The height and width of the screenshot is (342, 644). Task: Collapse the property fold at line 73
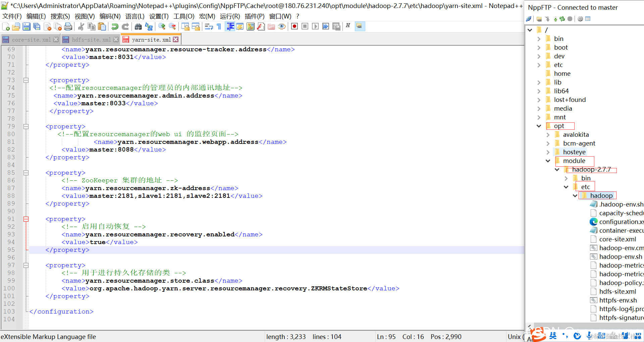click(26, 80)
